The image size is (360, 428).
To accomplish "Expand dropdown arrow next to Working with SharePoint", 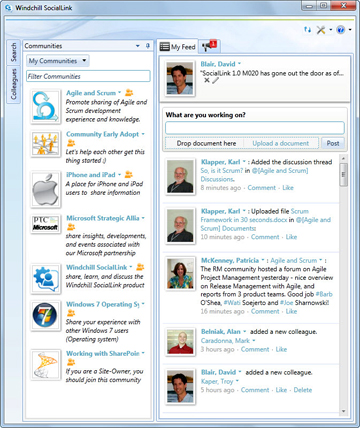I will [x=143, y=353].
